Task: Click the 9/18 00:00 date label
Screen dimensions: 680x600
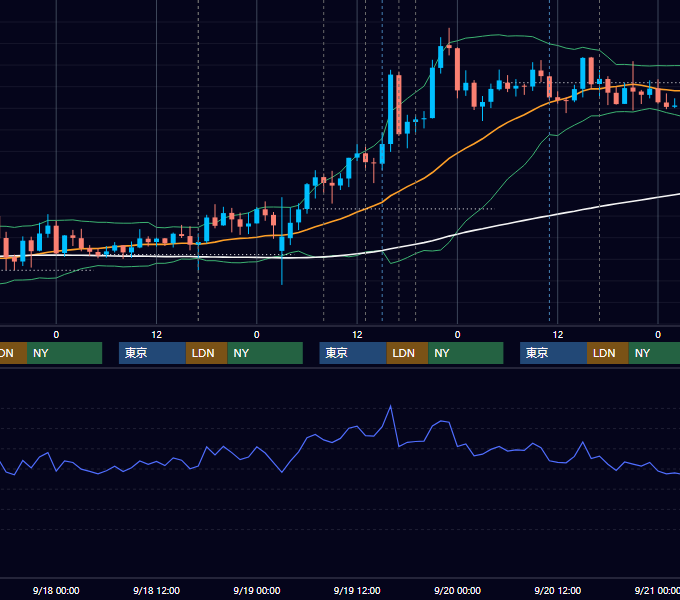Action: 56,590
